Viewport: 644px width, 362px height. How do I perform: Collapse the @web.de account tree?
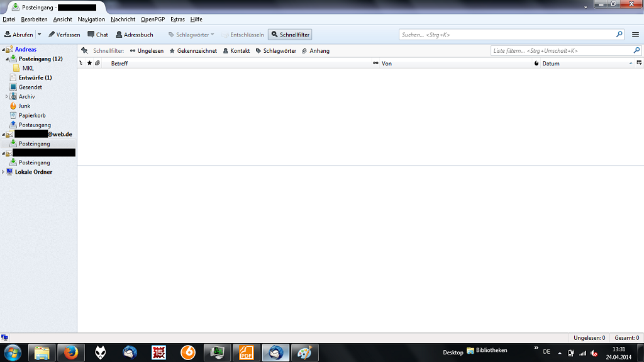pyautogui.click(x=3, y=135)
